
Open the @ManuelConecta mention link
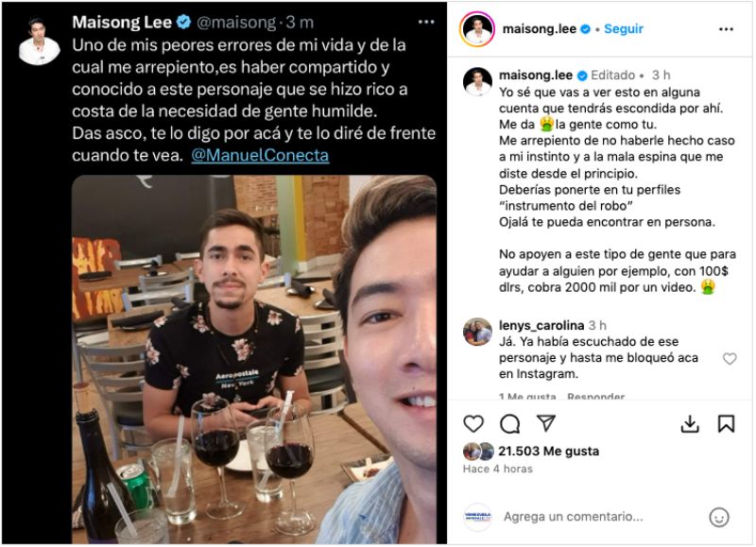[x=260, y=155]
